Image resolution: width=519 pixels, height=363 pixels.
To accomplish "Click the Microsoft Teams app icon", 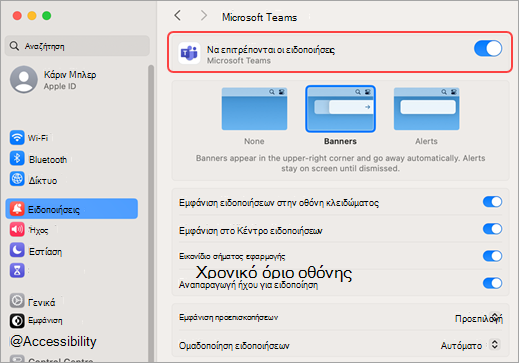I will coord(189,53).
